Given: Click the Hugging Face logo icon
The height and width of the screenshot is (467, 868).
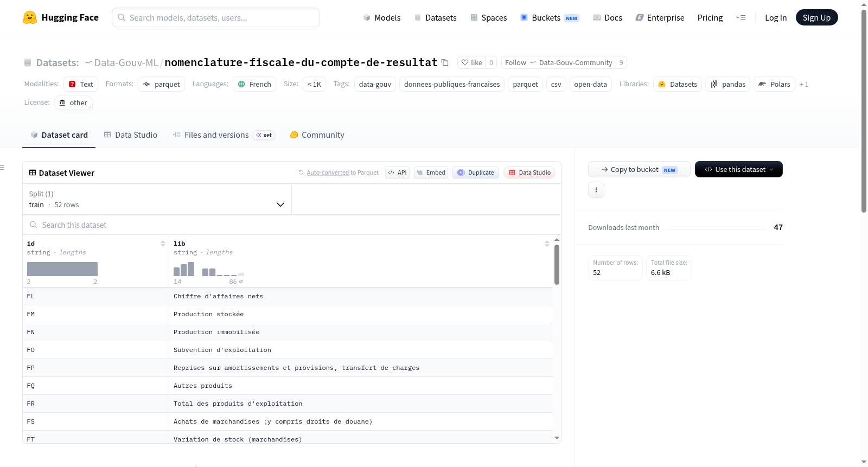Looking at the screenshot, I should click(30, 17).
